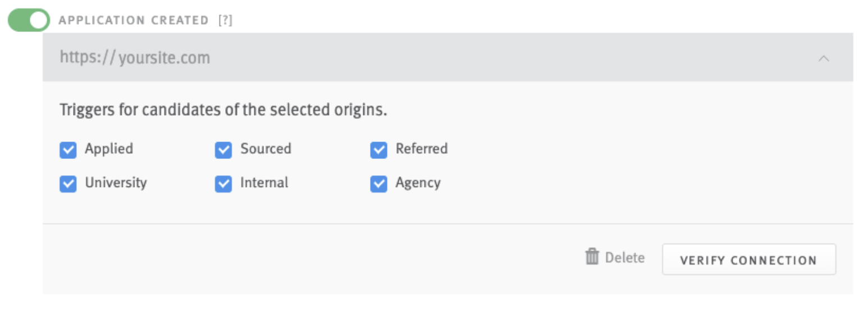This screenshot has width=868, height=310.
Task: Click the University text label
Action: tap(116, 183)
